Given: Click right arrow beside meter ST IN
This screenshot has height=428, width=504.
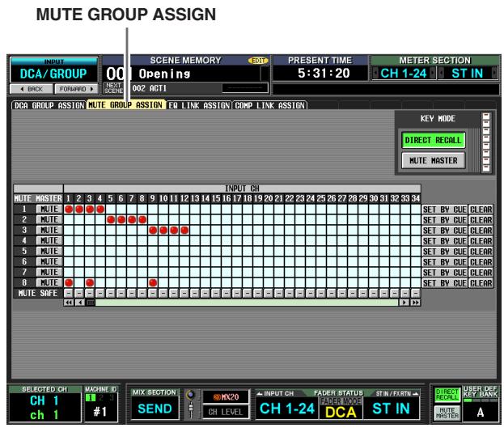Looking at the screenshot, I should coord(494,74).
